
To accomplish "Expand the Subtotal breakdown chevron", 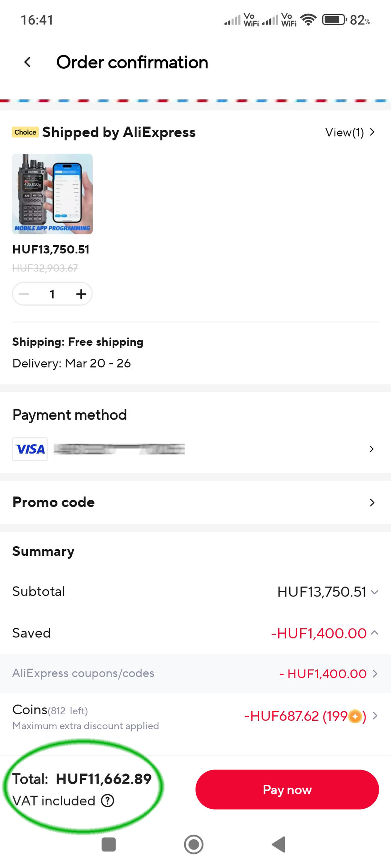I will [374, 592].
